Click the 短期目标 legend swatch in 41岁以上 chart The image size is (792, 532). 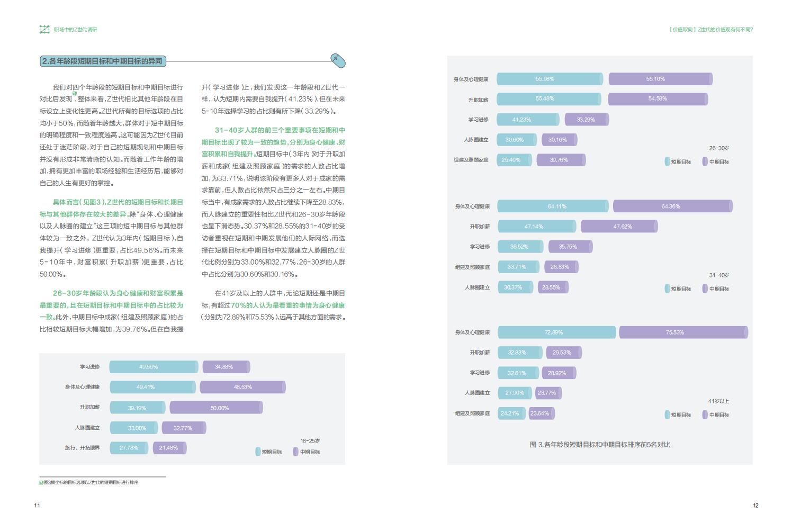click(x=668, y=414)
